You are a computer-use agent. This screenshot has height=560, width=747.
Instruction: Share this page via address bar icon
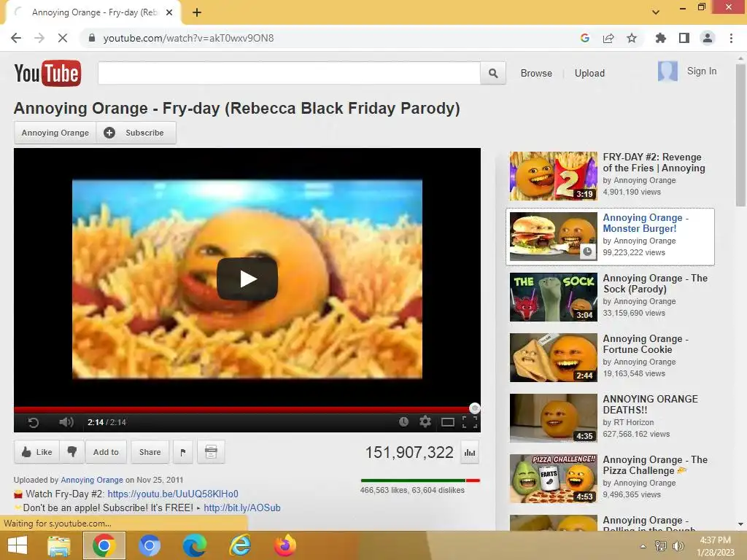tap(608, 38)
